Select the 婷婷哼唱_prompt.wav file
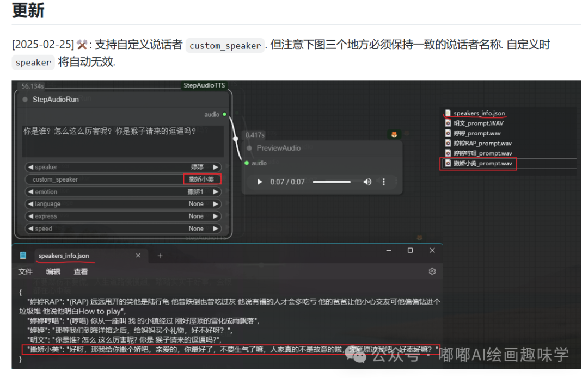Viewport: 588px width, 378px height. pos(482,153)
